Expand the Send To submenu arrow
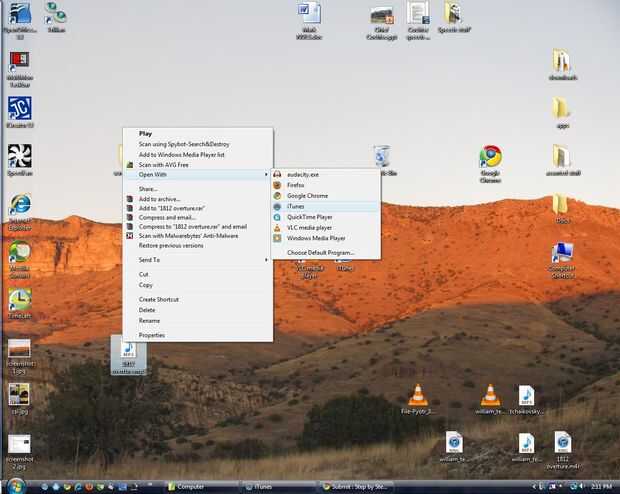620x494 pixels. point(266,260)
